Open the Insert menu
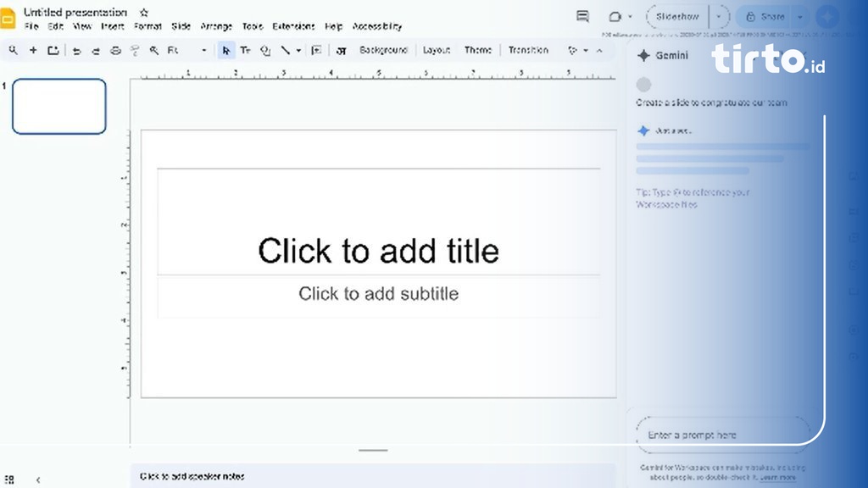This screenshot has width=868, height=488. (x=112, y=26)
